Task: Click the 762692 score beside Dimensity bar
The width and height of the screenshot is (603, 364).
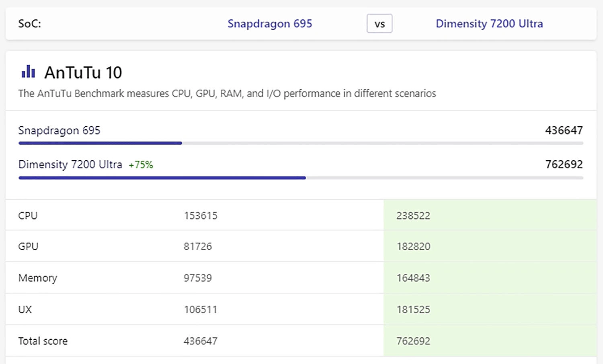Action: [564, 164]
